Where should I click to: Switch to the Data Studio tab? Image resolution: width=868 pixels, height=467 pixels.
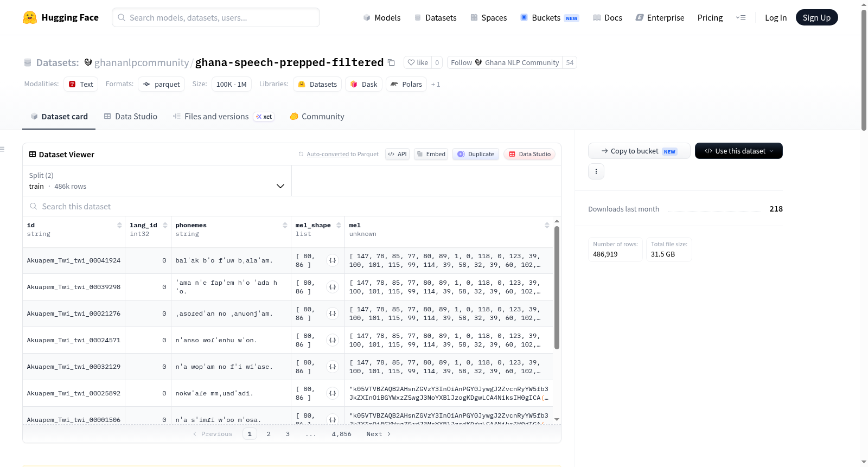click(x=130, y=116)
